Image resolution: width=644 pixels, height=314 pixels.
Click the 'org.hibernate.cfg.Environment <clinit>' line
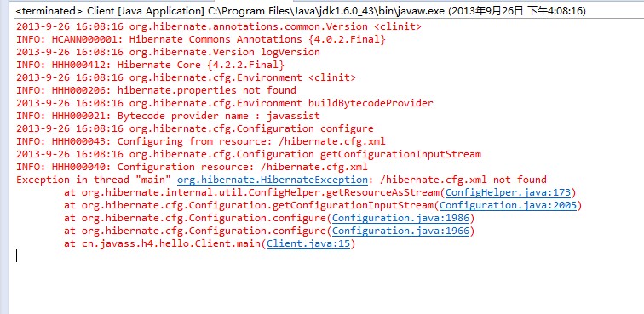[x=186, y=77]
